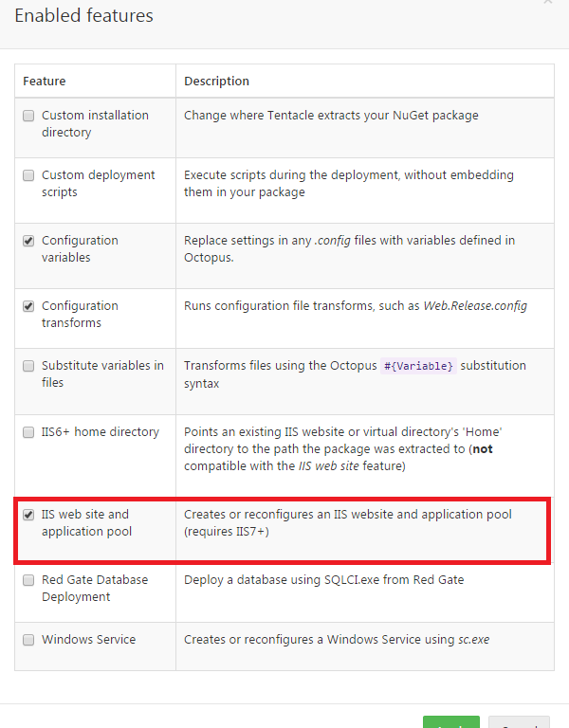Disable the Configuration transforms checkbox

click(28, 306)
